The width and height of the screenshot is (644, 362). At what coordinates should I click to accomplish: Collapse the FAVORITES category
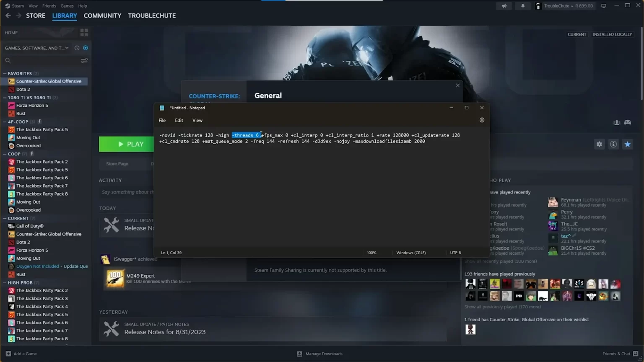5,73
